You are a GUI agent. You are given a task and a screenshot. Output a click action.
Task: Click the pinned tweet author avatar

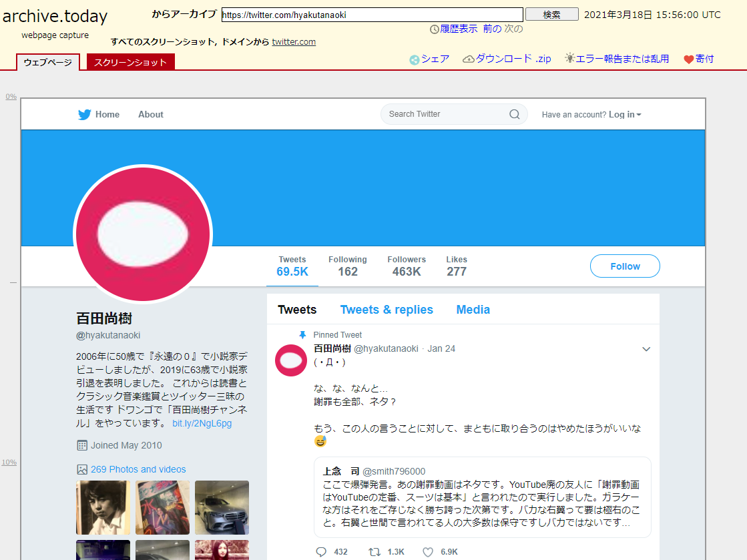click(x=291, y=360)
